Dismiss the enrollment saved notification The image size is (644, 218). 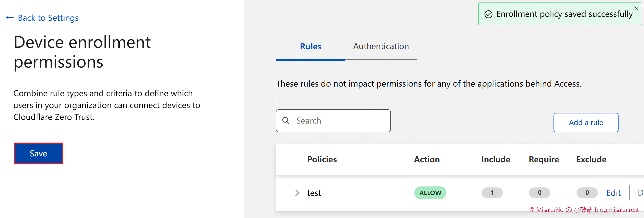point(636,8)
